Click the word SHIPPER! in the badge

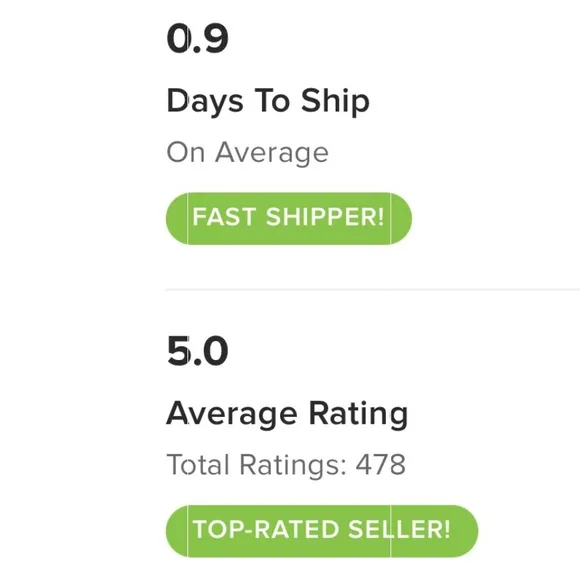[325, 217]
